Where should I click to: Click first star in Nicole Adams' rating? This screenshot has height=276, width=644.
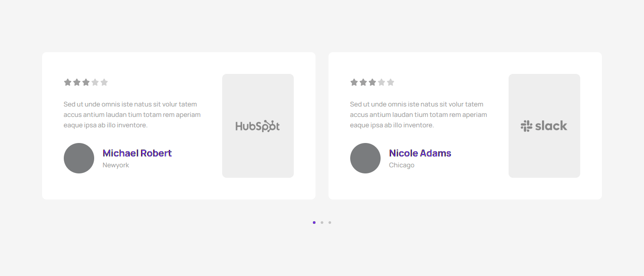pos(354,82)
